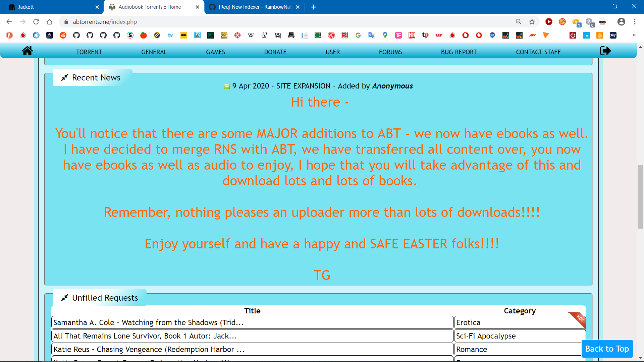Click the browser reload icon
Viewport: 644px width, 362px height.
[36, 22]
